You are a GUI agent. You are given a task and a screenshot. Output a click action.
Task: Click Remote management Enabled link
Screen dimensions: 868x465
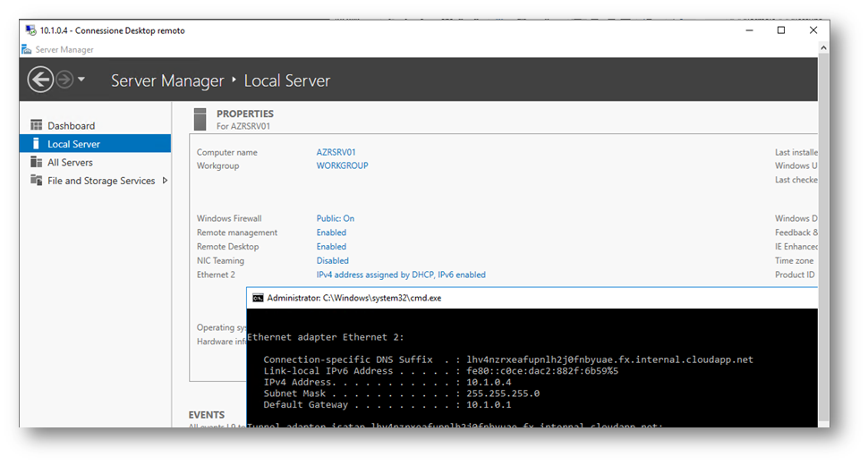(x=331, y=232)
